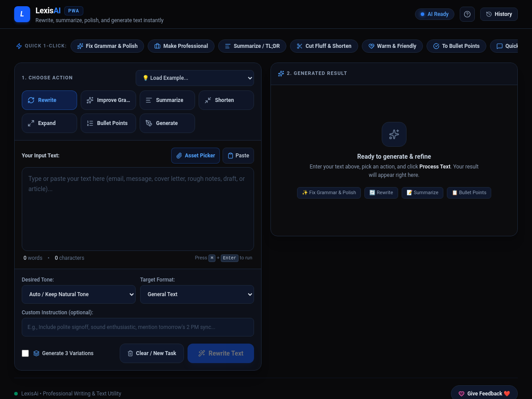Open the Asset Picker
This screenshot has width=532, height=399.
tap(196, 156)
